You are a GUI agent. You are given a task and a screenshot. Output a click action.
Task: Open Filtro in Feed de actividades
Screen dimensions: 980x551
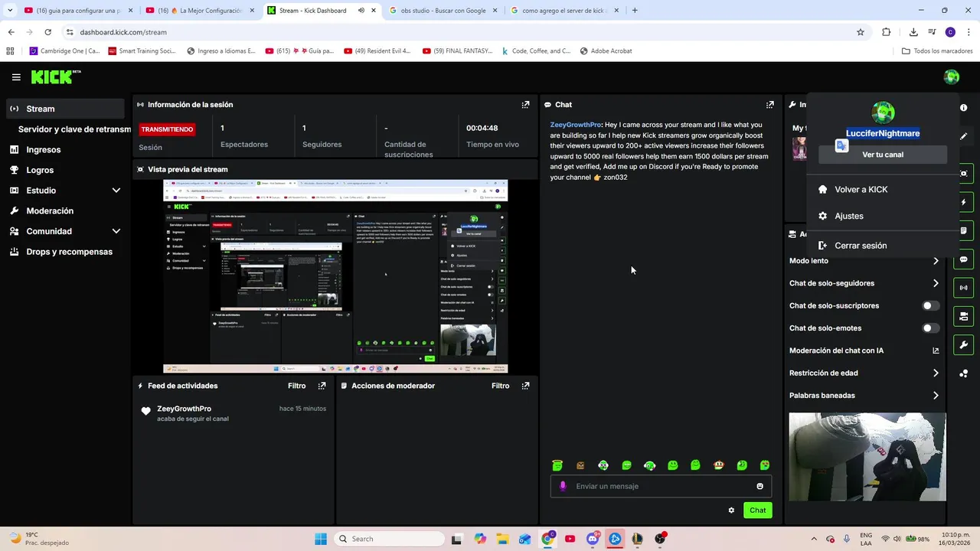[296, 386]
